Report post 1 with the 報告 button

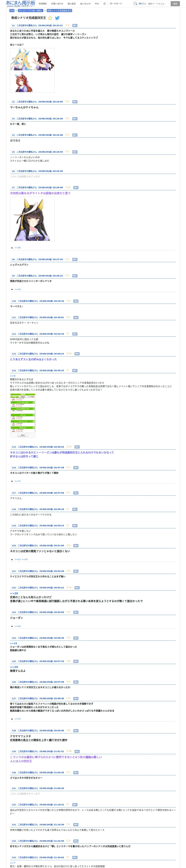[75, 26]
